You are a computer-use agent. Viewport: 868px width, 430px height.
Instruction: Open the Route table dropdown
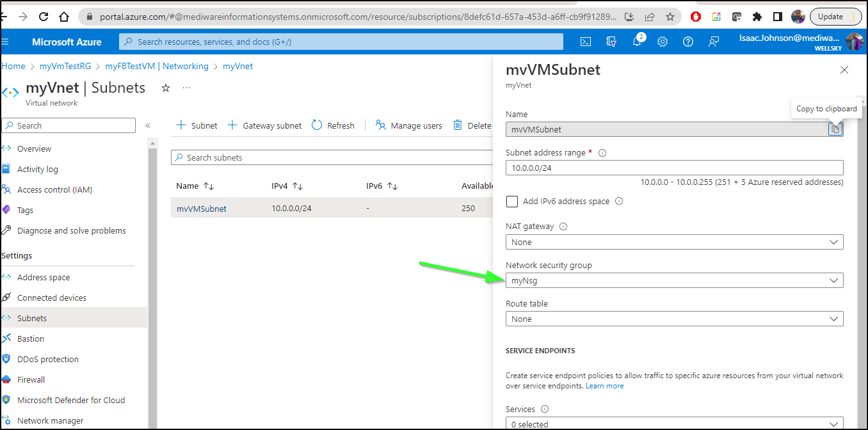tap(675, 319)
